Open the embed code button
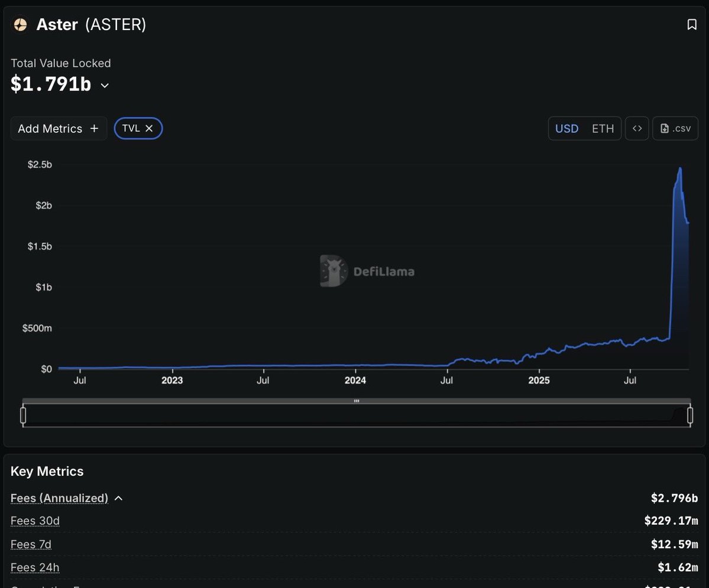This screenshot has width=709, height=588. [x=637, y=128]
